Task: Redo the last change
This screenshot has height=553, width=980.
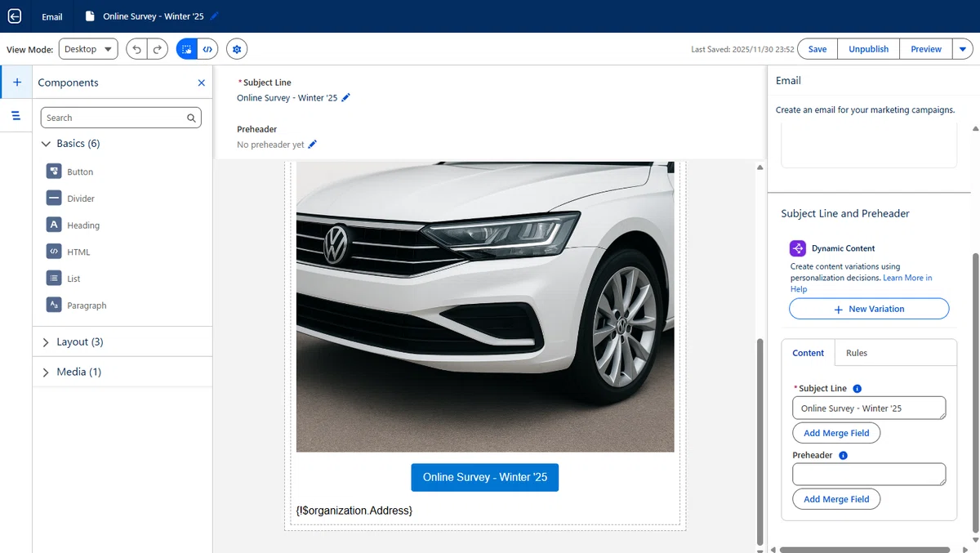Action: [x=158, y=49]
